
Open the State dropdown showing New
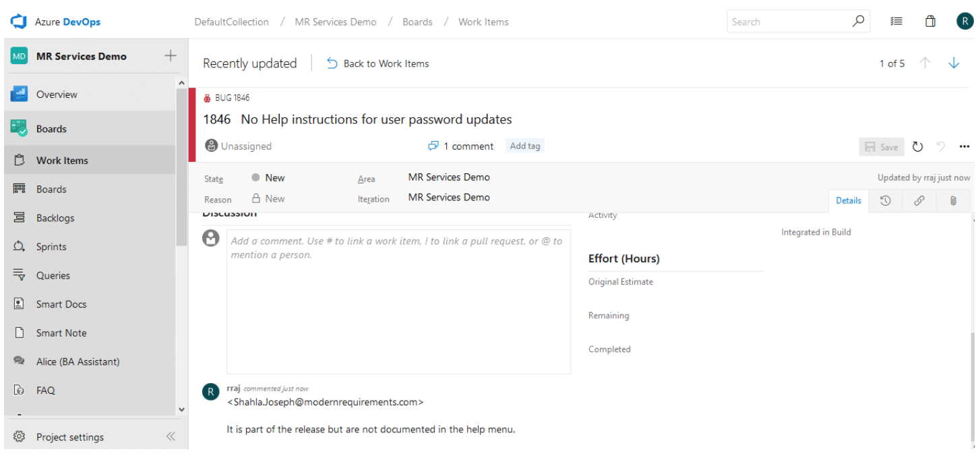274,177
